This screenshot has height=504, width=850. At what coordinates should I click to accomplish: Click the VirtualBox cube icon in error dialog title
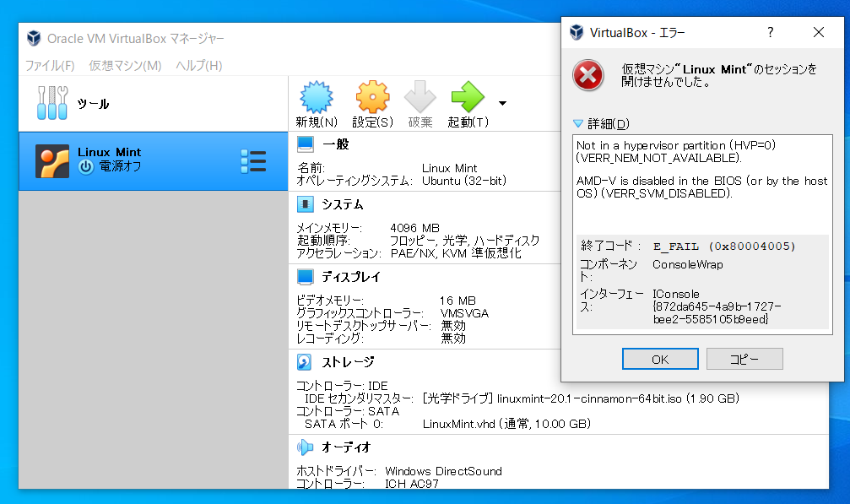(577, 33)
